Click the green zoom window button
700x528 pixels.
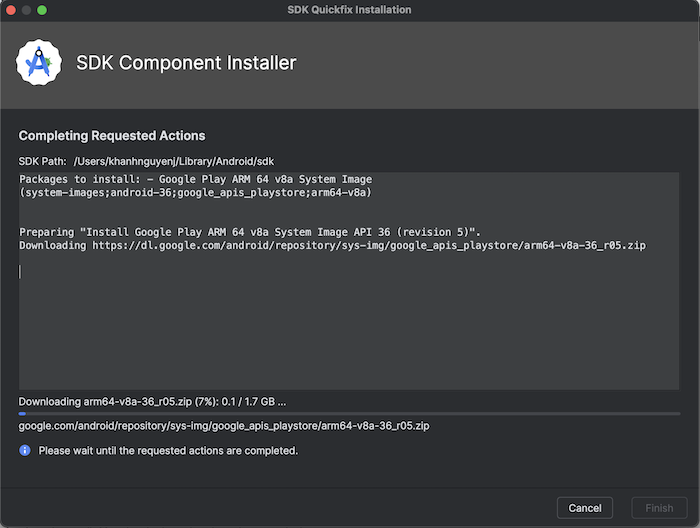tap(42, 10)
